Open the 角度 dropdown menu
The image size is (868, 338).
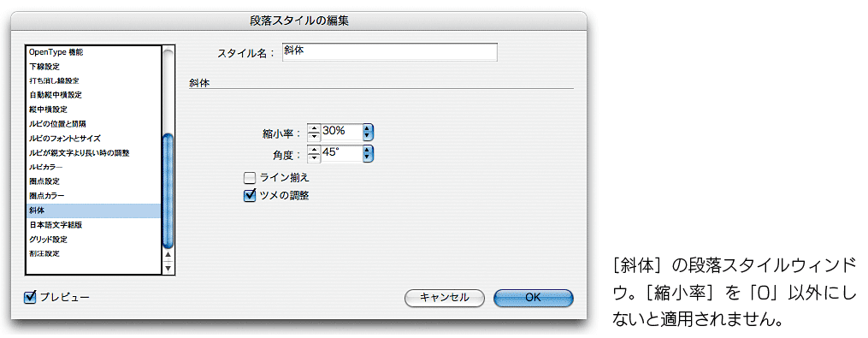[x=368, y=153]
